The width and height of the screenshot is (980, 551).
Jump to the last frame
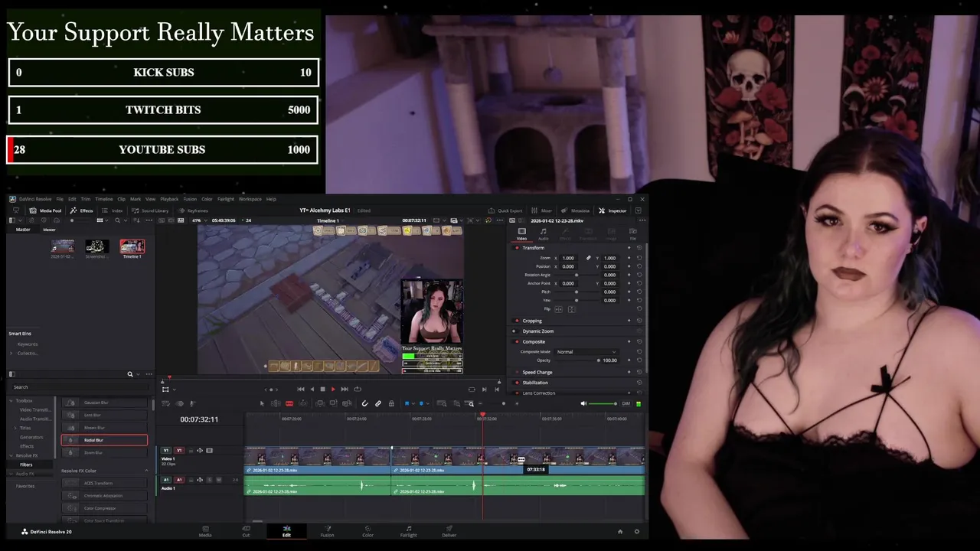(x=345, y=389)
